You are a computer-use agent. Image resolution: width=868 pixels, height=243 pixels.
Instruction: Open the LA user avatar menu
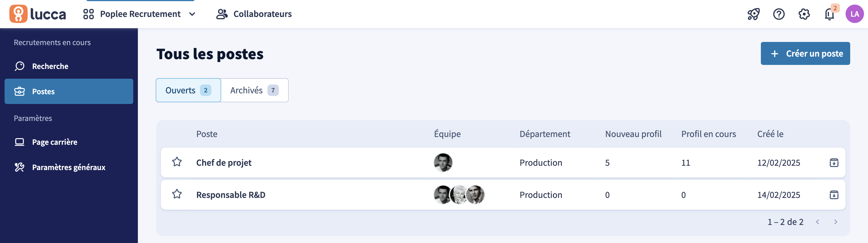[x=855, y=14]
